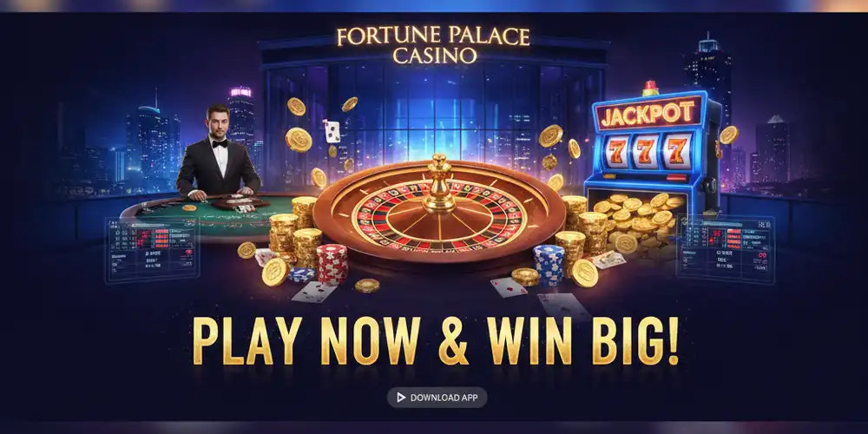Screen dimensions: 868x434
Task: Click the Play Now & Win Big headline
Action: click(x=436, y=341)
